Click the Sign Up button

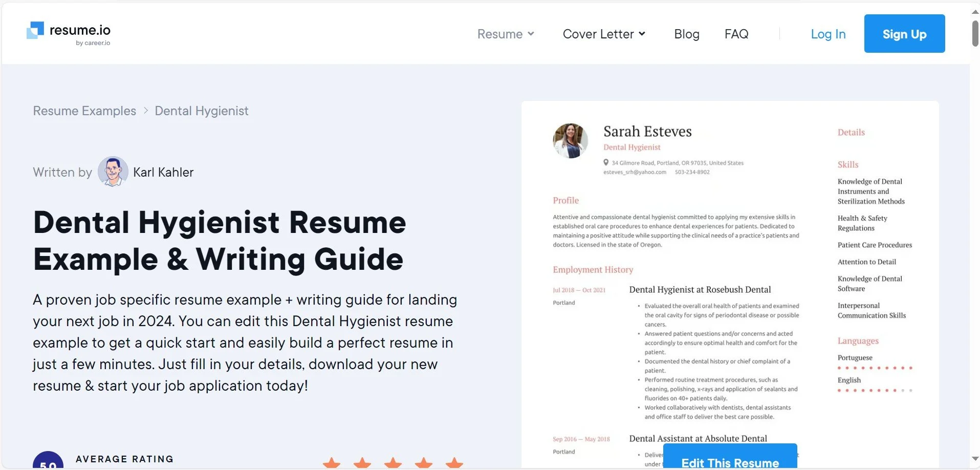(904, 33)
